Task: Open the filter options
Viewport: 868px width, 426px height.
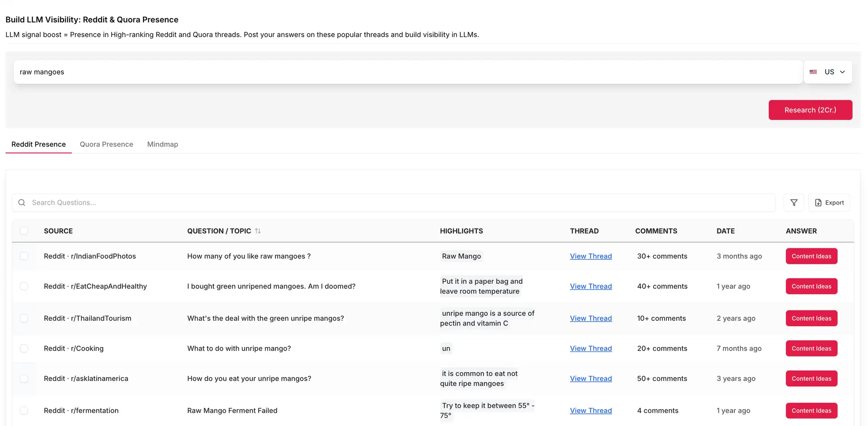Action: pyautogui.click(x=793, y=202)
